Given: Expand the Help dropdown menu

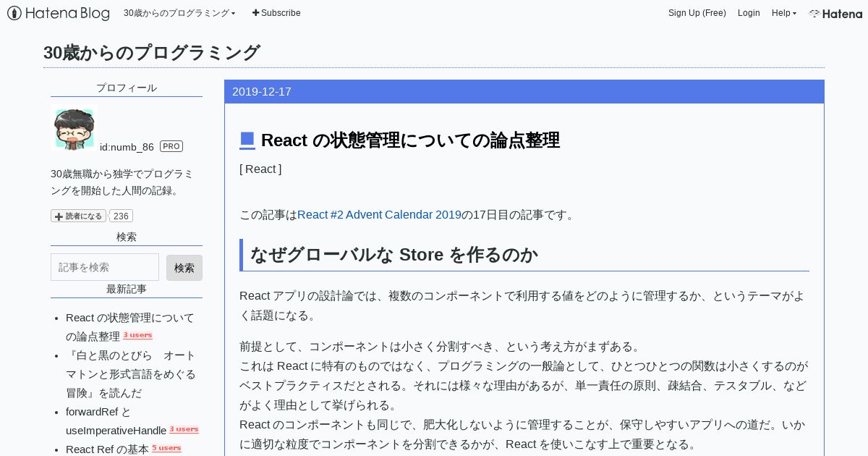Looking at the screenshot, I should (x=784, y=13).
